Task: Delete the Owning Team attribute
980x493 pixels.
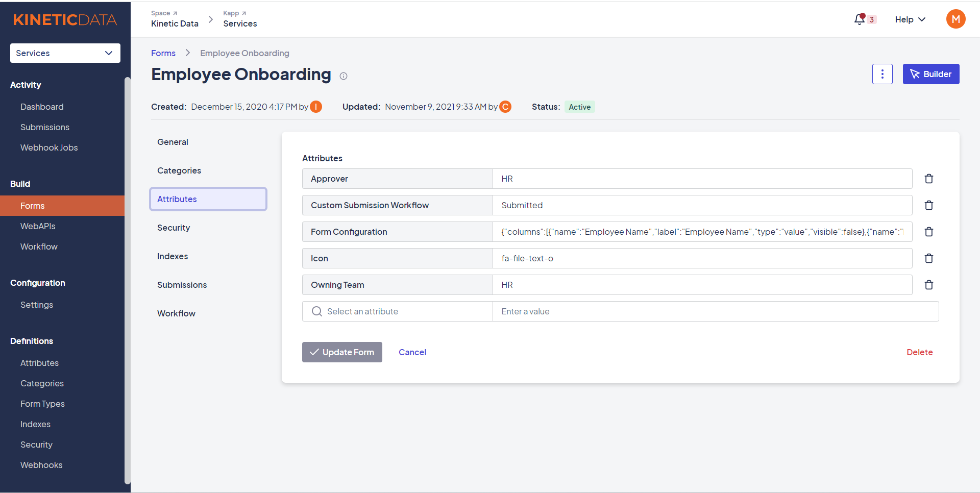Action: pyautogui.click(x=929, y=285)
